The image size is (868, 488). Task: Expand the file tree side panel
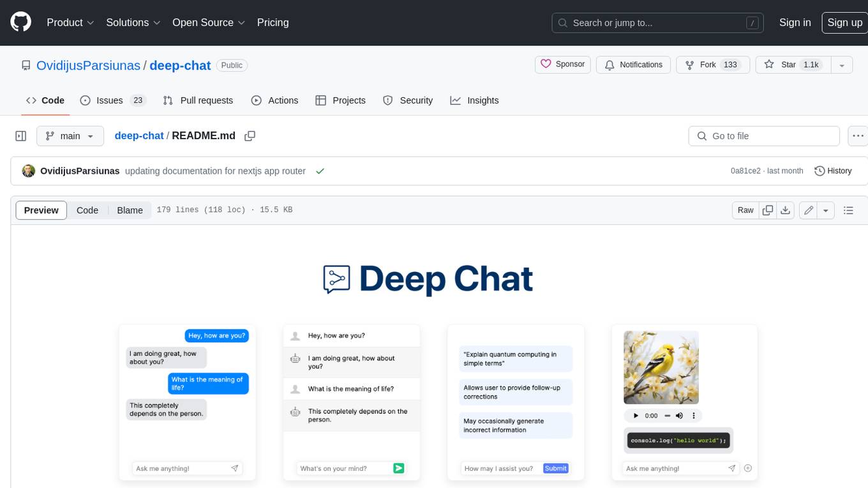20,136
